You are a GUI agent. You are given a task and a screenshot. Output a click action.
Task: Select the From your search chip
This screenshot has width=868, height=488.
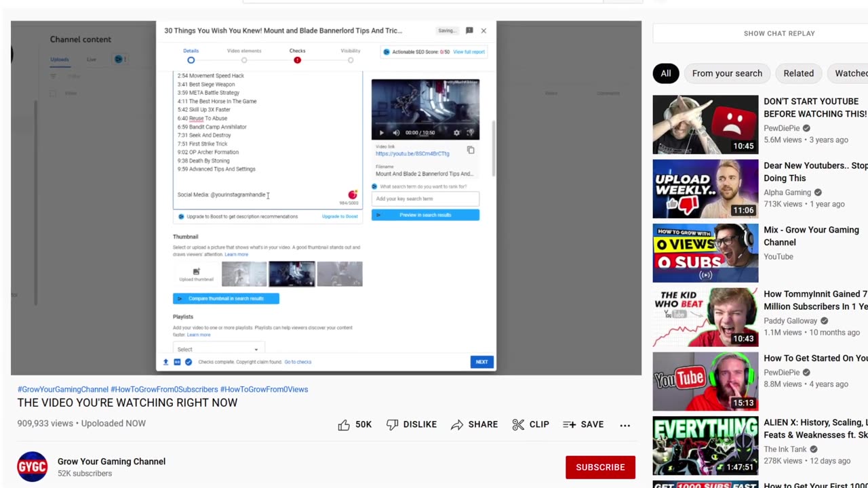click(x=727, y=73)
